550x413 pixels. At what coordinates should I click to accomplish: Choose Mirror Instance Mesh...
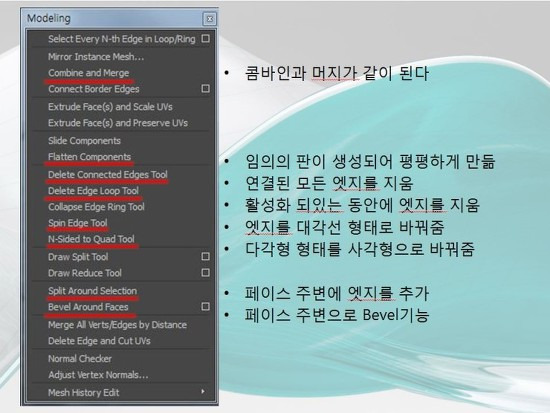tap(96, 57)
